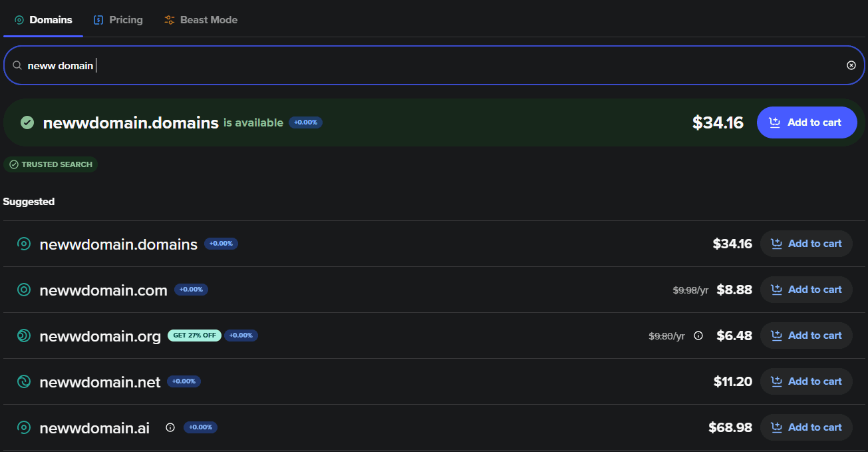Screen dimensions: 868x452
Task: Click the TLD icon next to newwdomain.com
Action: [x=24, y=290]
